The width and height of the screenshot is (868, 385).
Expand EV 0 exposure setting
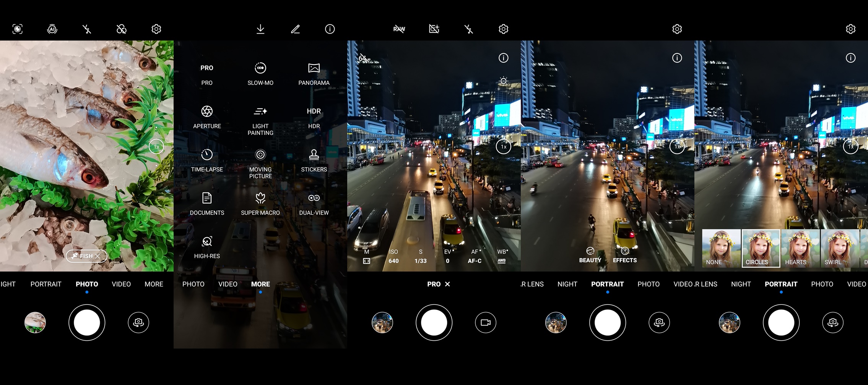coord(448,257)
